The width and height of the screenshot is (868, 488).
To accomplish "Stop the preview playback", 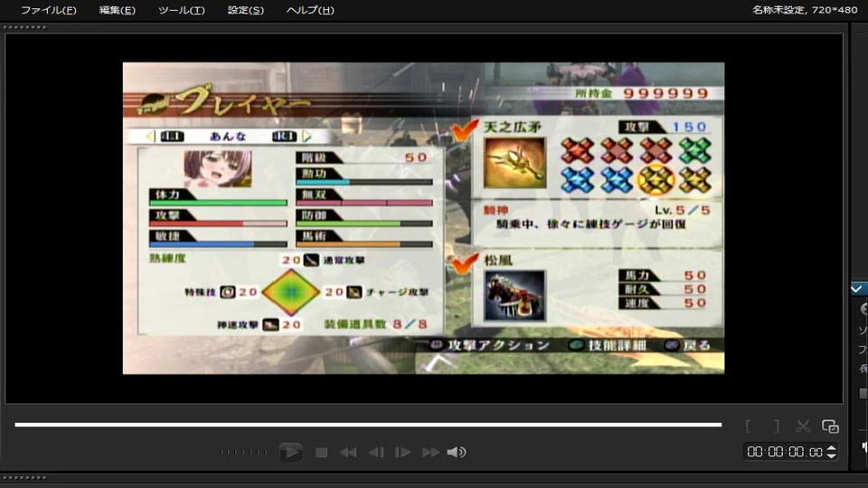I will [x=321, y=453].
